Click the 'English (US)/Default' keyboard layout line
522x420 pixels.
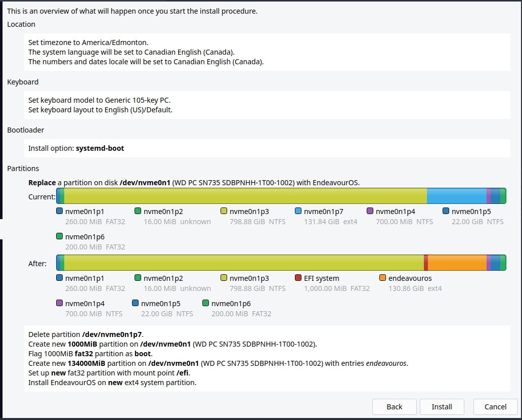click(100, 110)
